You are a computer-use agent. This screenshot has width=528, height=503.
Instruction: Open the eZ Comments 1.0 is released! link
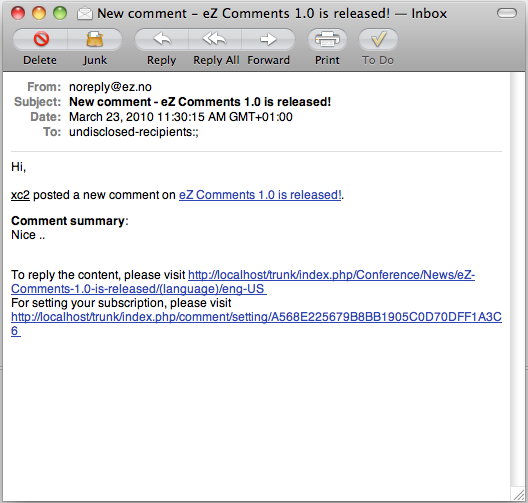click(260, 195)
